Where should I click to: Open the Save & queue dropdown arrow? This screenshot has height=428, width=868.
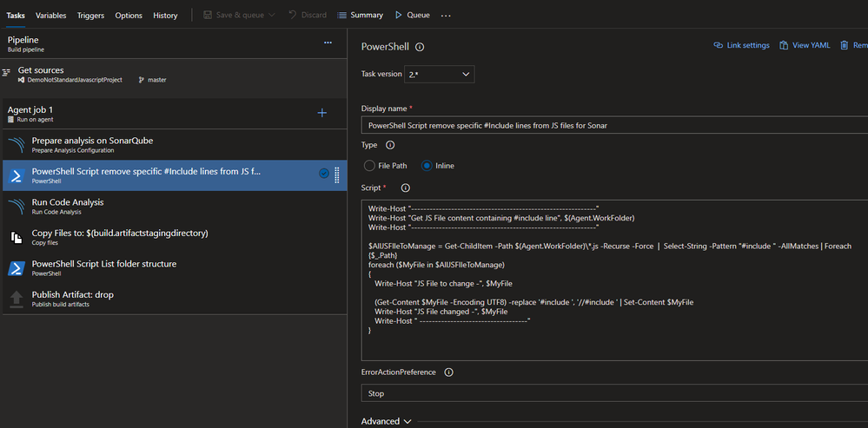pyautogui.click(x=272, y=15)
